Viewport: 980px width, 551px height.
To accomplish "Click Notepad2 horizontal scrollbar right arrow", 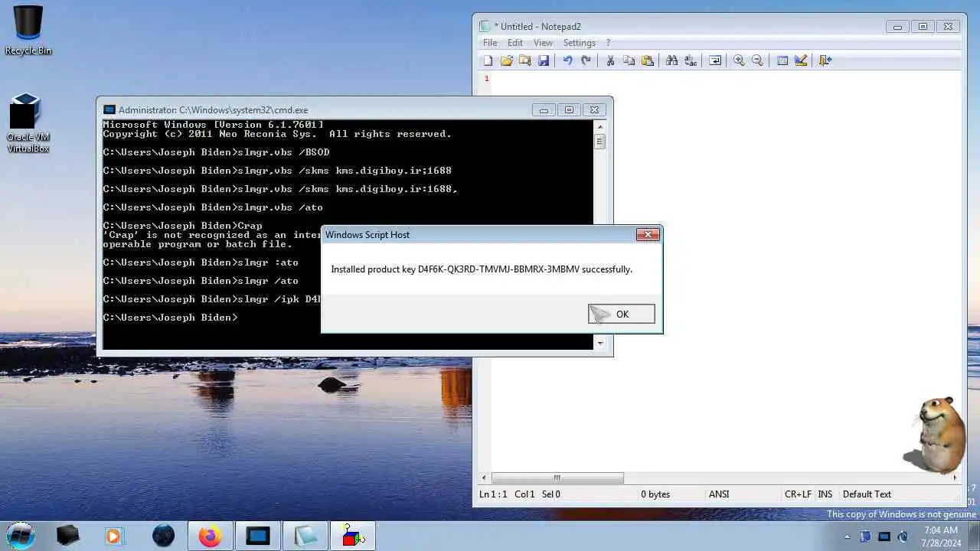I will click(955, 478).
